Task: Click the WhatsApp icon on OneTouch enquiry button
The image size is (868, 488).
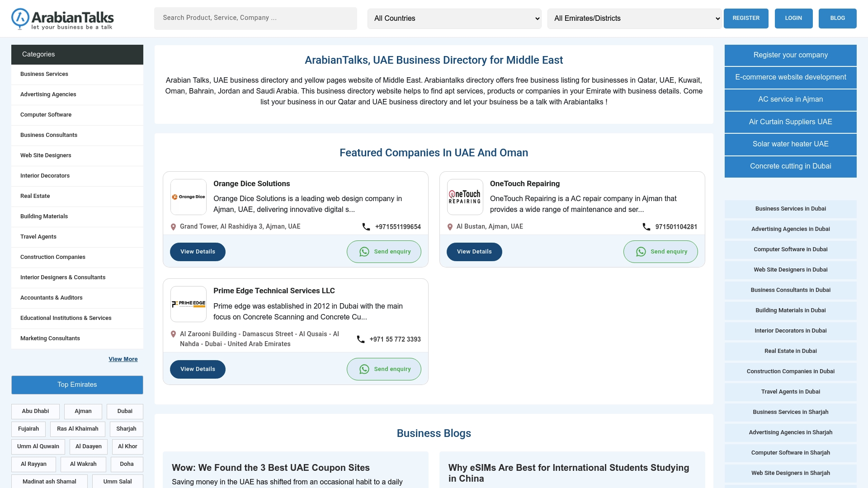Action: (641, 252)
